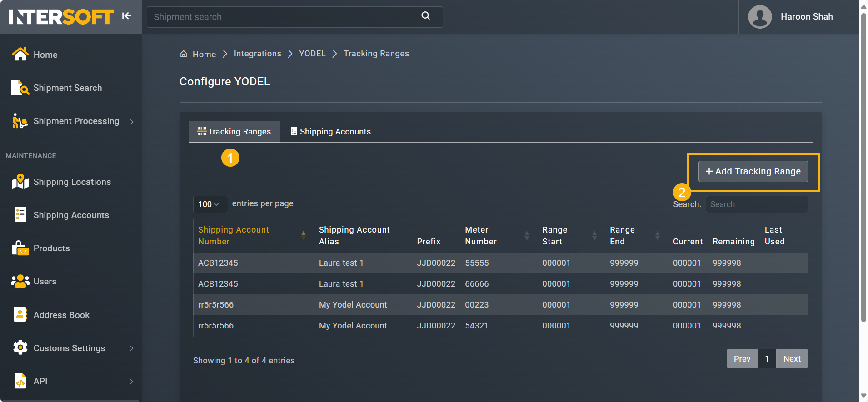This screenshot has width=868, height=402.
Task: Click the Next pagination button
Action: point(792,358)
